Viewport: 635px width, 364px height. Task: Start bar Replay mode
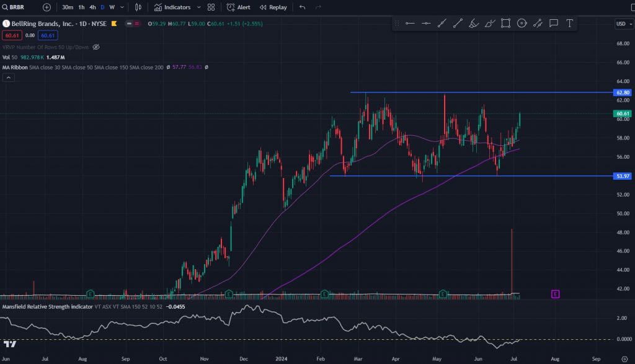click(273, 7)
